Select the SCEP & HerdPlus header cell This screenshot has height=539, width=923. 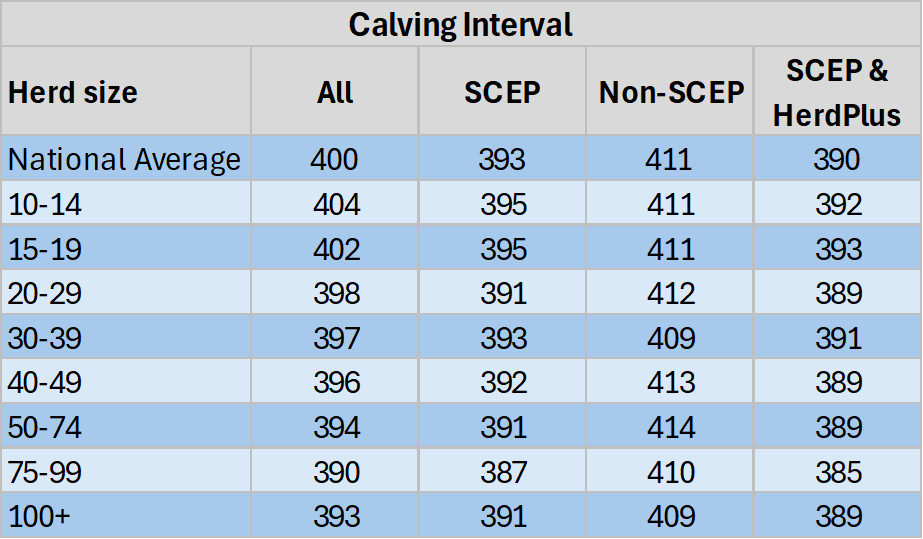[x=836, y=93]
